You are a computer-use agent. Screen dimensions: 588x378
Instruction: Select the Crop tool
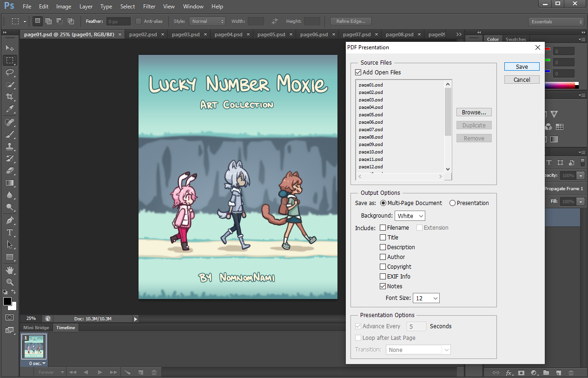coord(10,97)
